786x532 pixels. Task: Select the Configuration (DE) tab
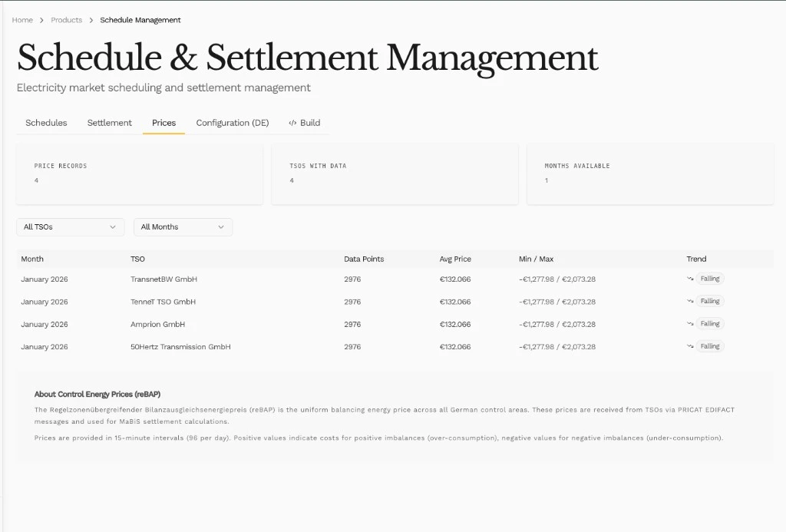232,123
